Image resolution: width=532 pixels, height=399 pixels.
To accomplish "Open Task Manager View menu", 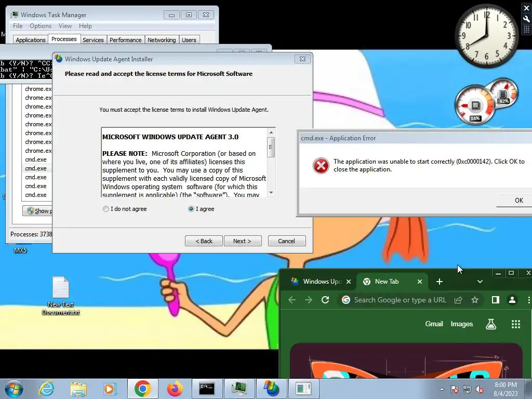I will point(65,26).
